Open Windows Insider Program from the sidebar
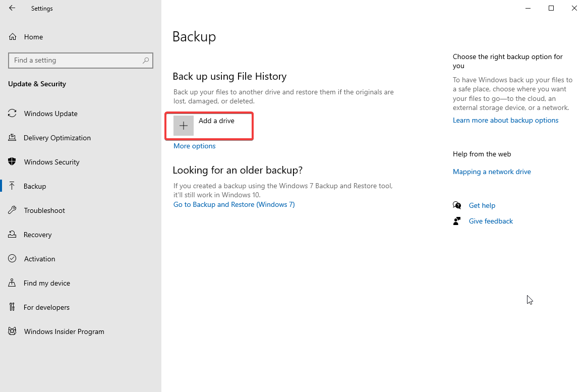The image size is (586, 392). pyautogui.click(x=12, y=331)
